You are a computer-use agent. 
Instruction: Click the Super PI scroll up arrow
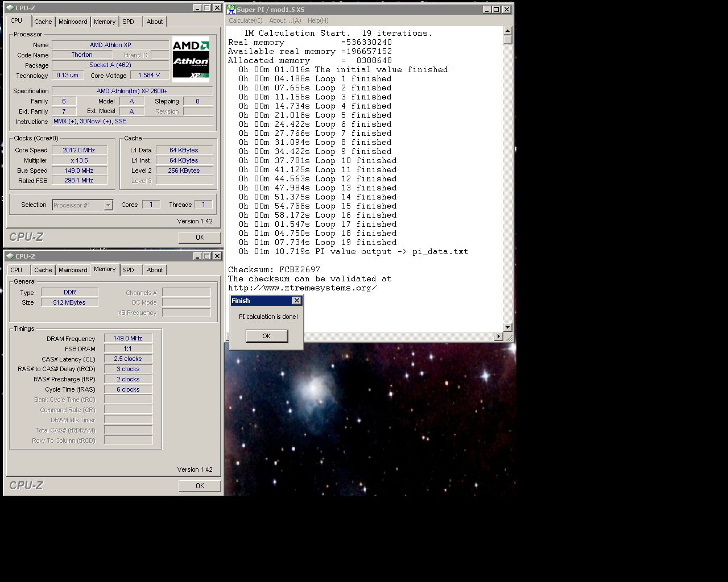pyautogui.click(x=508, y=31)
